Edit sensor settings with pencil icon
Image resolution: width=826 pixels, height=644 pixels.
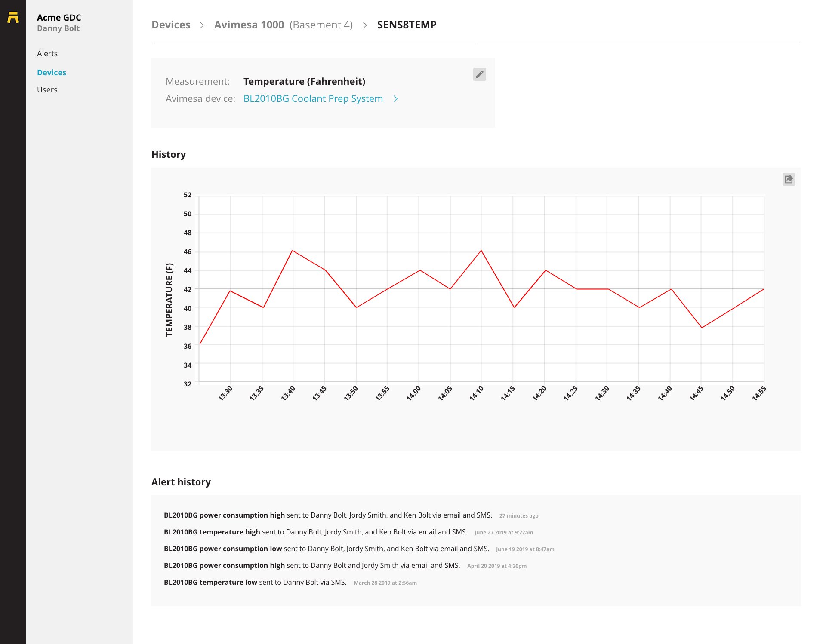(x=479, y=74)
